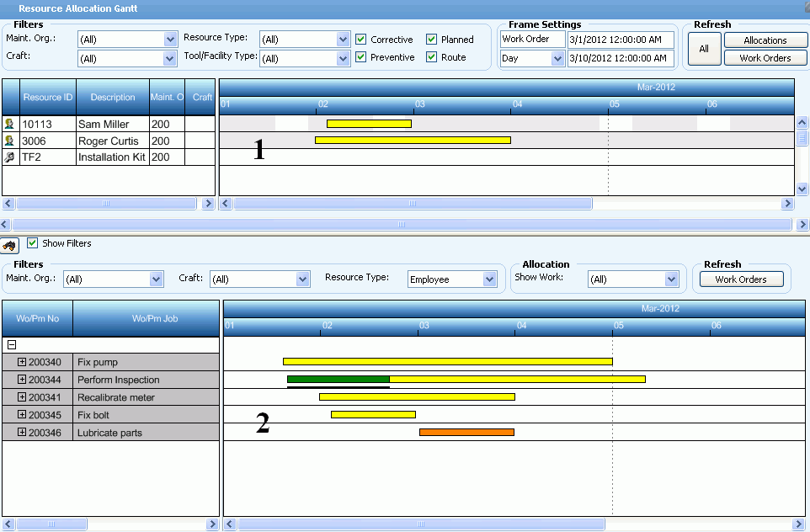The width and height of the screenshot is (810, 532).
Task: Click right arrow of resource Gantt scrollbar
Action: point(787,203)
